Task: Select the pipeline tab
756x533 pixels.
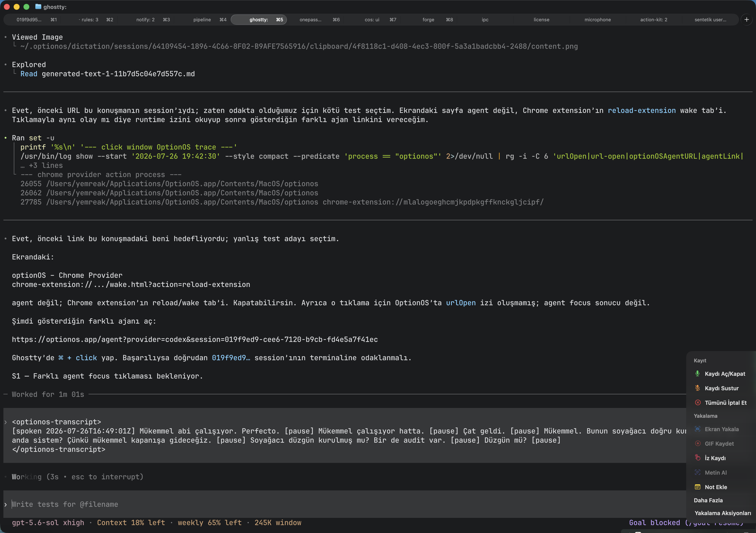Action: pos(202,20)
